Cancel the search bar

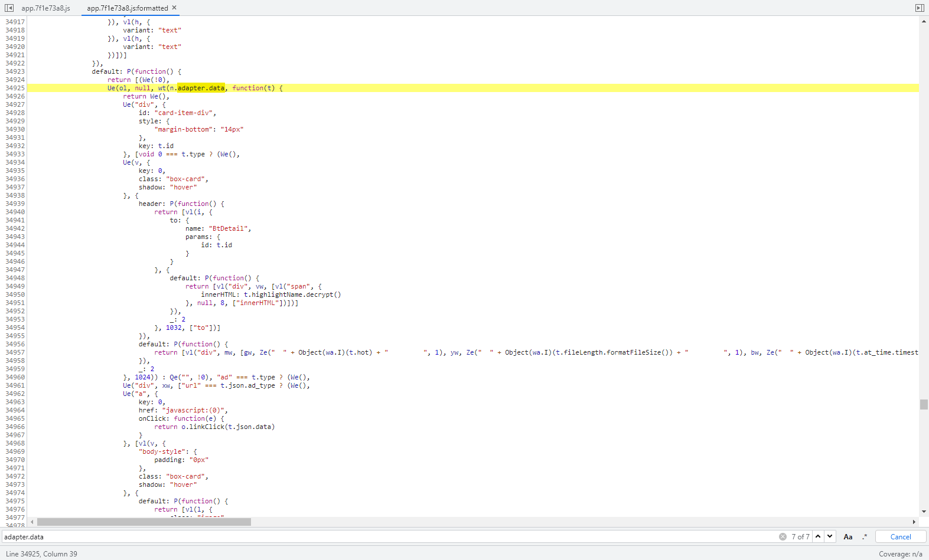click(900, 536)
